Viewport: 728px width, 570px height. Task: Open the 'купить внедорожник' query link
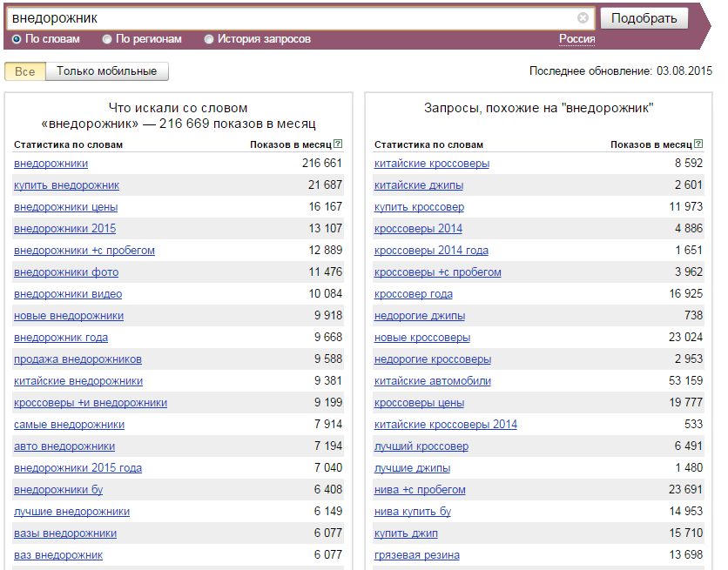coord(66,185)
